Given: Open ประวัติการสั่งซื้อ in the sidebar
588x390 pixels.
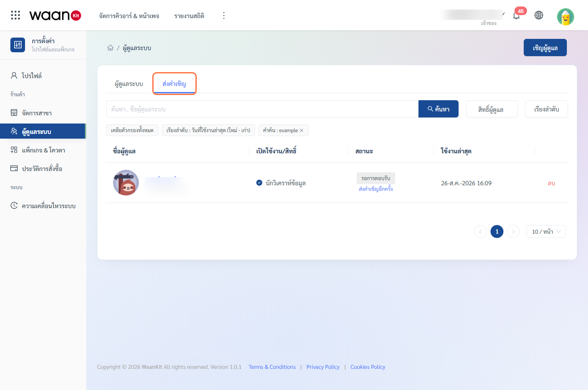Looking at the screenshot, I should tap(43, 168).
